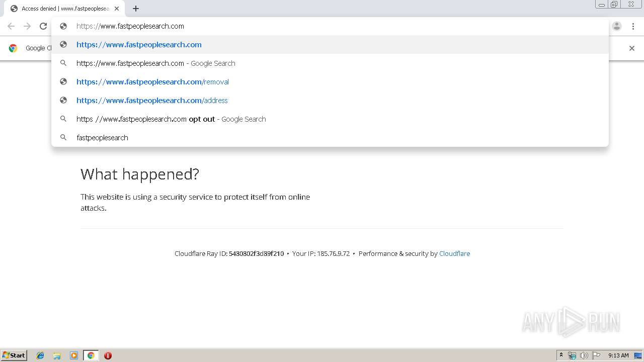This screenshot has height=362, width=644.
Task: Open the Action Center flag icon
Action: pos(596,355)
